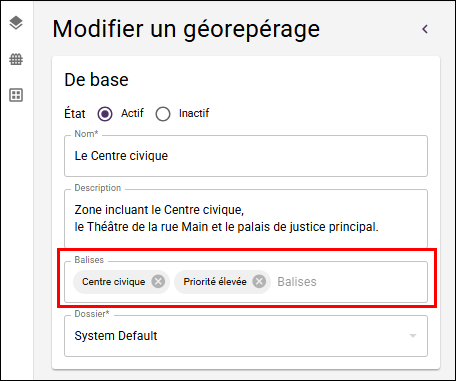Select the Inactif radio button
456x381 pixels.
pyautogui.click(x=163, y=114)
